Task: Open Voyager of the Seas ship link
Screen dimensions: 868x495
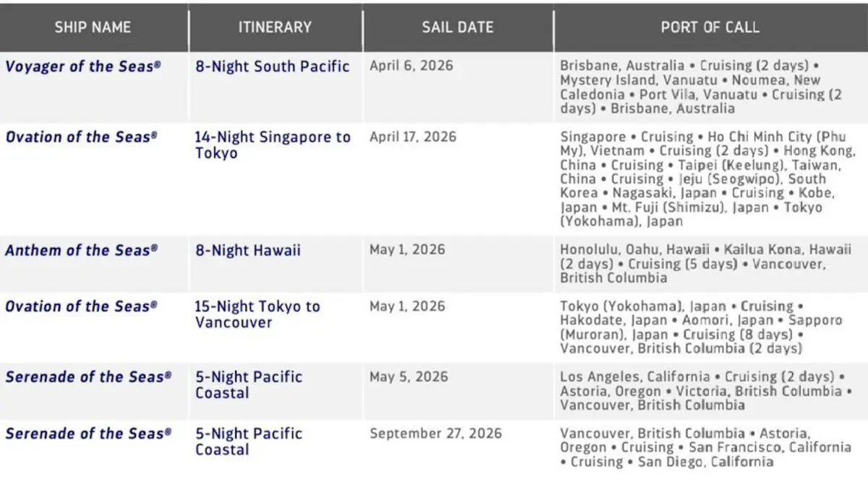Action: pyautogui.click(x=83, y=66)
